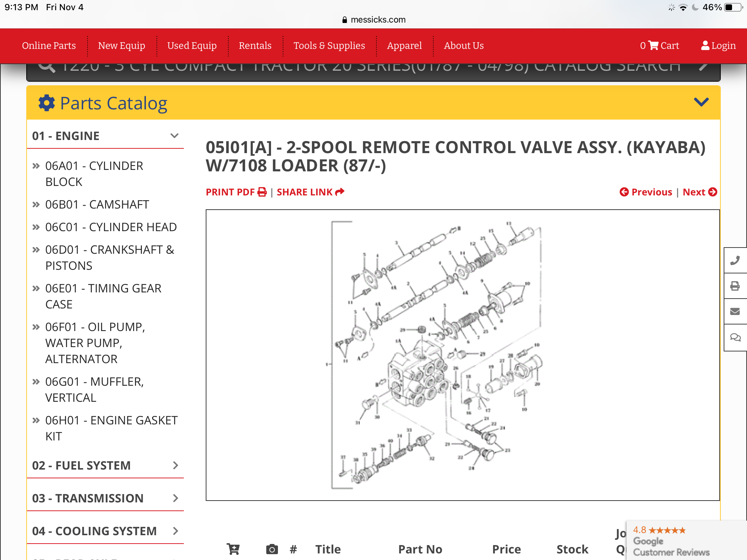Go to Previous diagram
Screen dimensions: 747x560
(x=646, y=192)
